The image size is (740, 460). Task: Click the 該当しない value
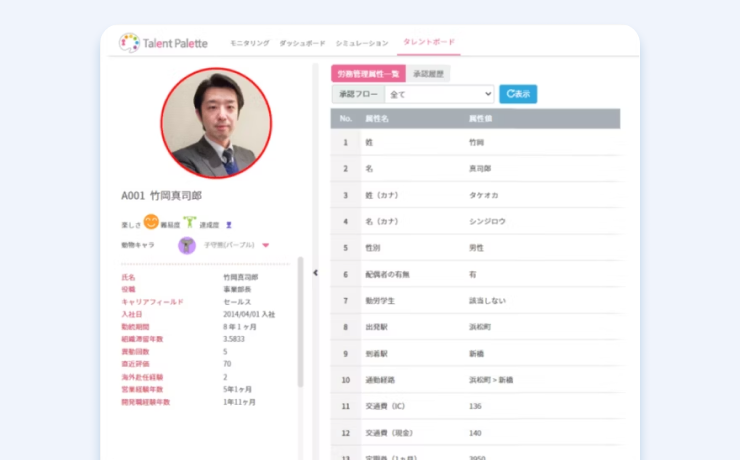[488, 301]
